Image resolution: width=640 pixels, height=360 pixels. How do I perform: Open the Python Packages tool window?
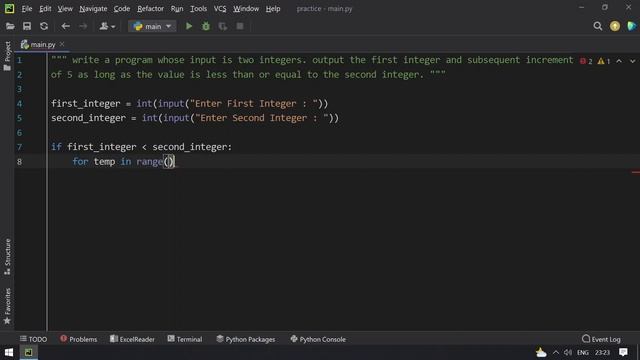coord(245,339)
